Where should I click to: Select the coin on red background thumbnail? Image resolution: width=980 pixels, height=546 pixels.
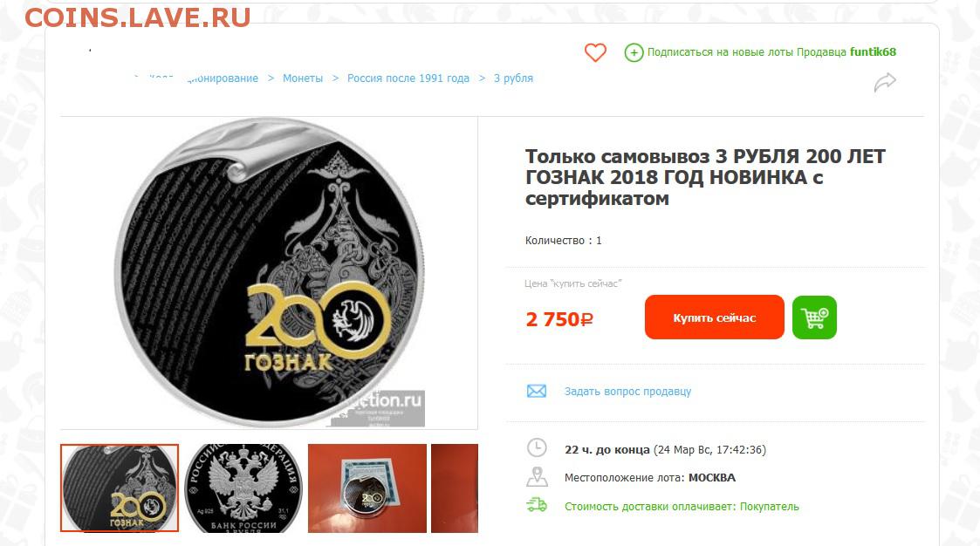(367, 488)
